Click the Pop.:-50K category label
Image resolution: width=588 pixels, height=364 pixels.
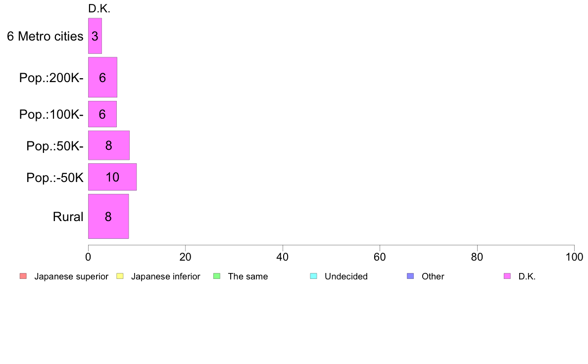[x=55, y=178]
